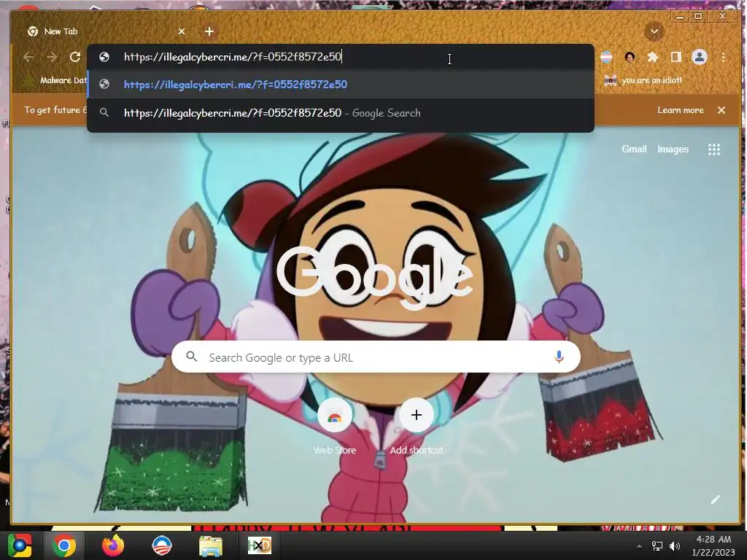This screenshot has height=560, width=747.
Task: Open the tab search dropdown chevron
Action: point(654,31)
